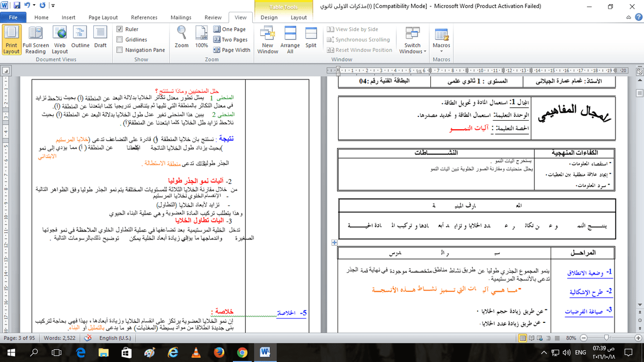The width and height of the screenshot is (644, 362).
Task: Arrange All open Word windows
Action: [x=289, y=39]
